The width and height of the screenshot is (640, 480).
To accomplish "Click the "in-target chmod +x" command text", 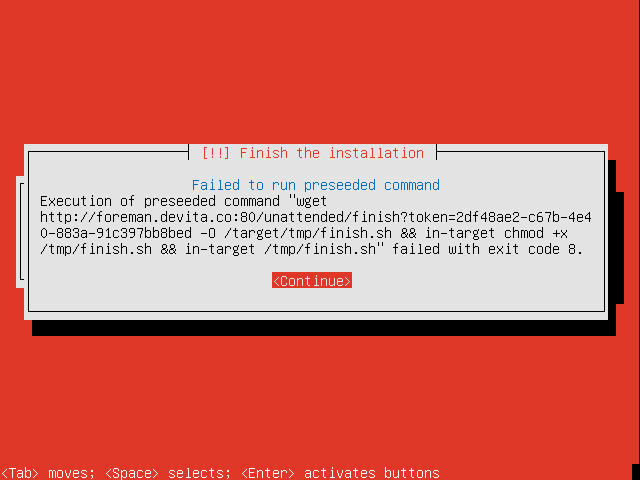I will 496,233.
